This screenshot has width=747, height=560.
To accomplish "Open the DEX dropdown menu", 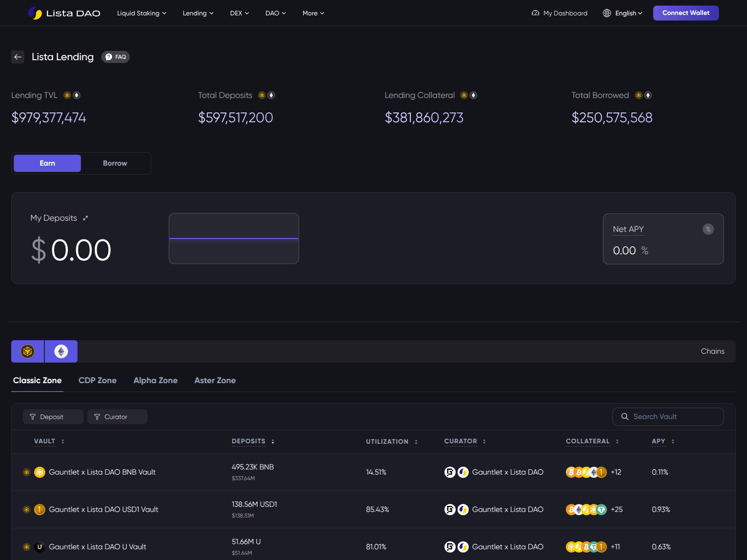I will point(240,13).
